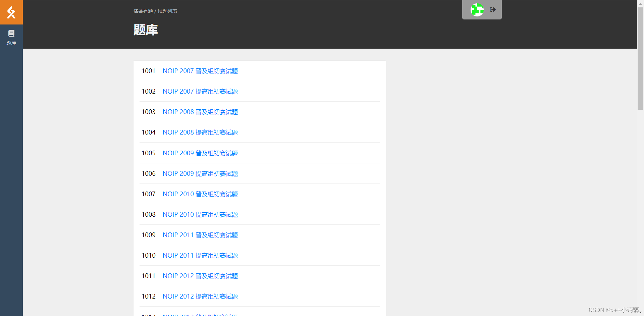Open NOIP 2010 普及组初赛试题

pos(200,194)
